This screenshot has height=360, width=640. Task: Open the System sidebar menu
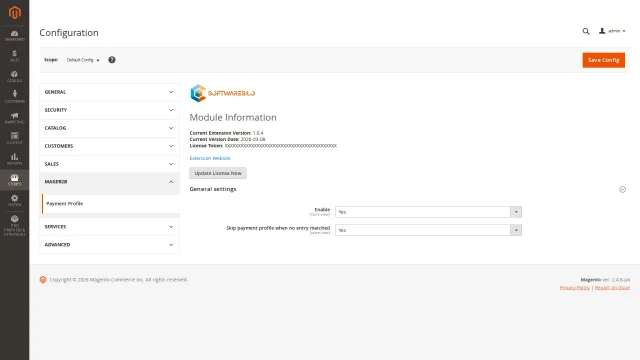point(14,200)
